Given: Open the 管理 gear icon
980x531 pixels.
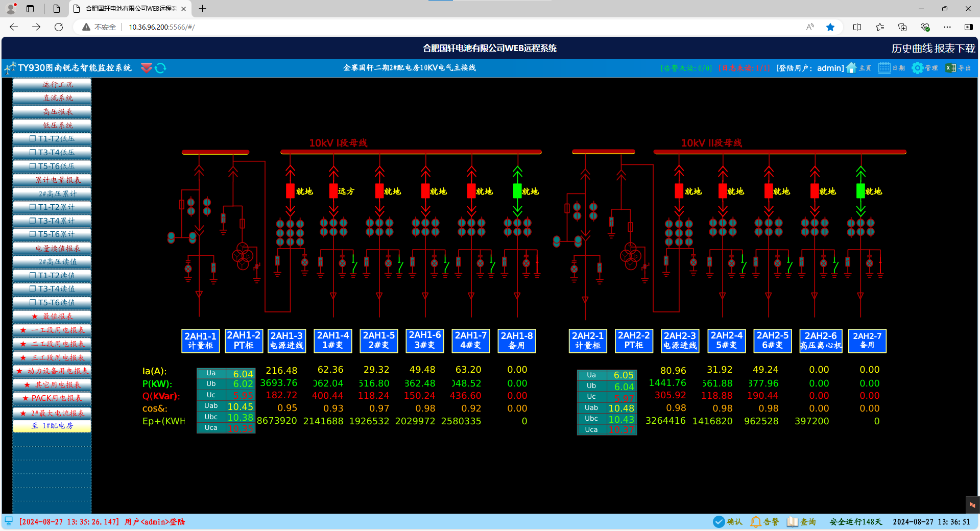Looking at the screenshot, I should click(x=918, y=68).
